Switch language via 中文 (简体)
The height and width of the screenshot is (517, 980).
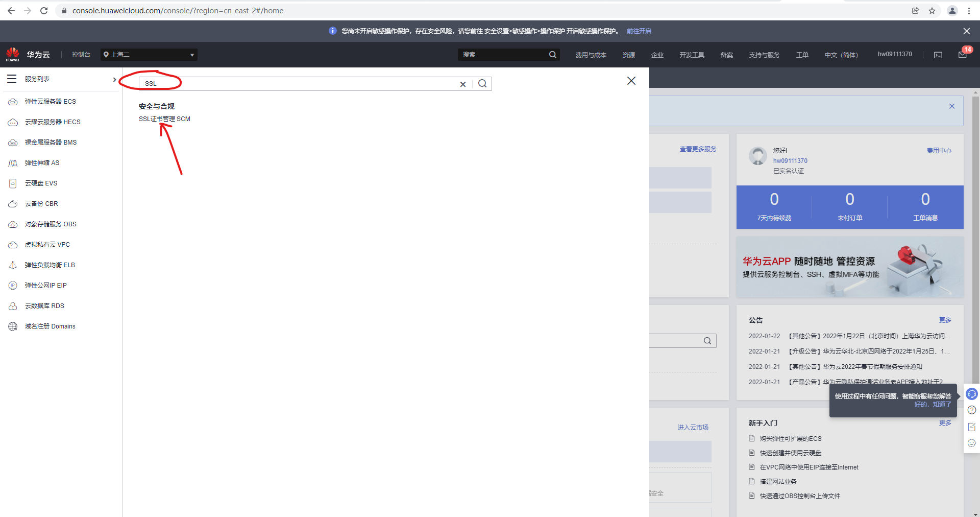[841, 55]
